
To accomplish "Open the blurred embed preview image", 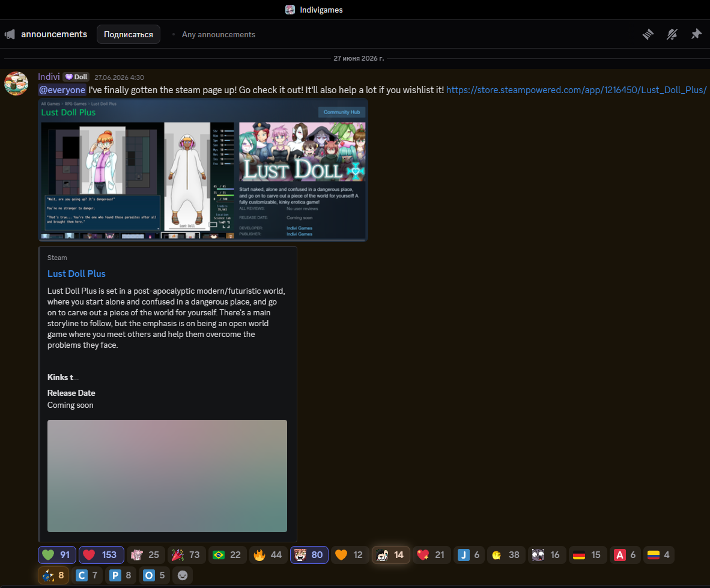I will tap(167, 476).
